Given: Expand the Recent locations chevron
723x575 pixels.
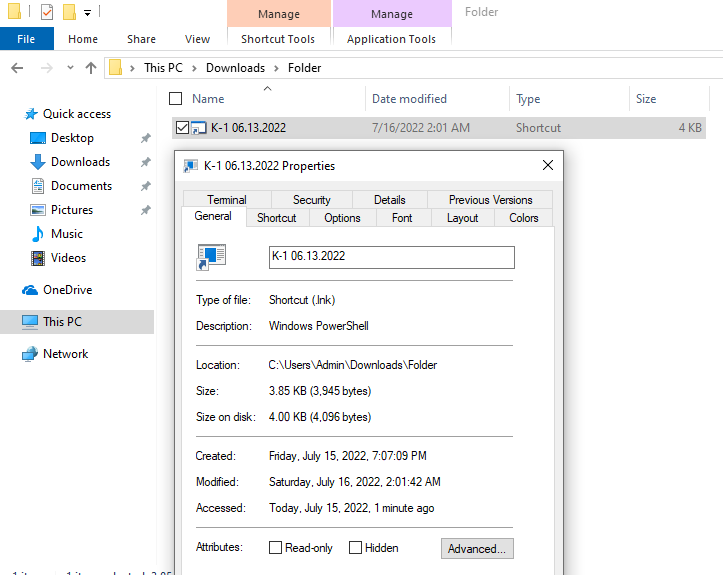Looking at the screenshot, I should click(69, 68).
